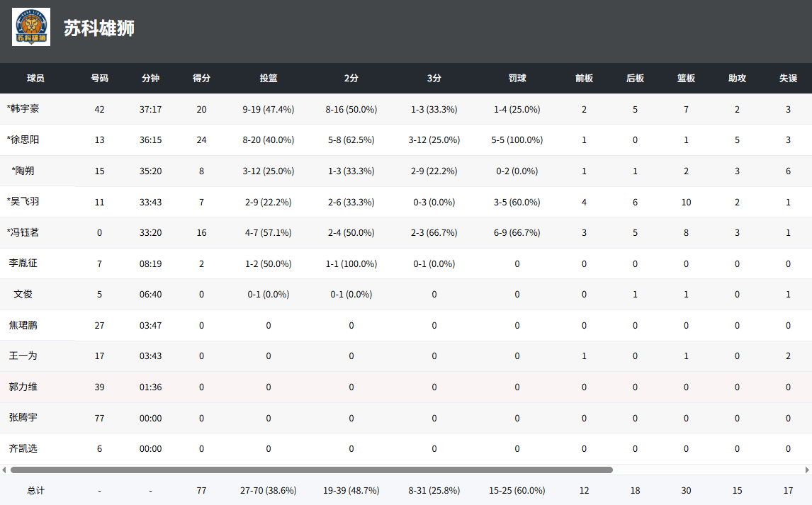Click the 苏科雄狮 team logo
Viewport: 812px width, 505px height.
pos(31,27)
